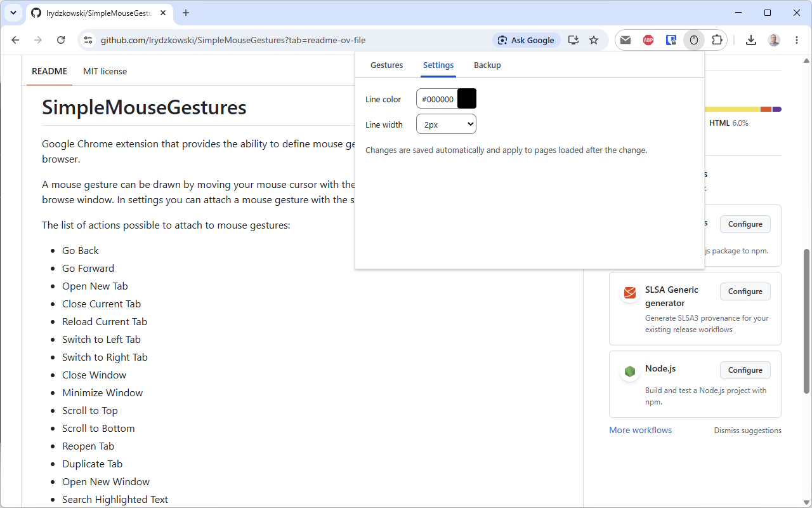Image resolution: width=812 pixels, height=508 pixels.
Task: Open the mail envelope extension
Action: click(x=625, y=40)
